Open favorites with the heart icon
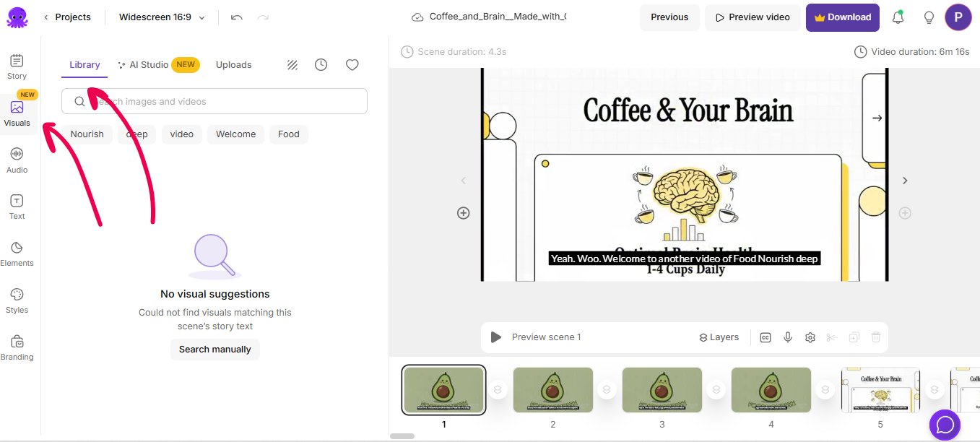 coord(352,64)
